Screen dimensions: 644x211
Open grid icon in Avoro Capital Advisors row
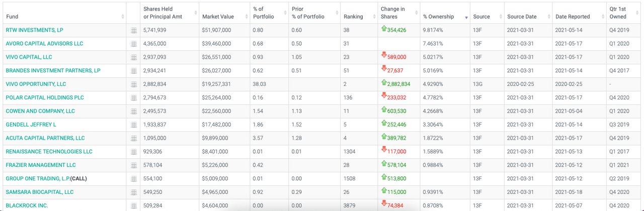click(x=134, y=44)
